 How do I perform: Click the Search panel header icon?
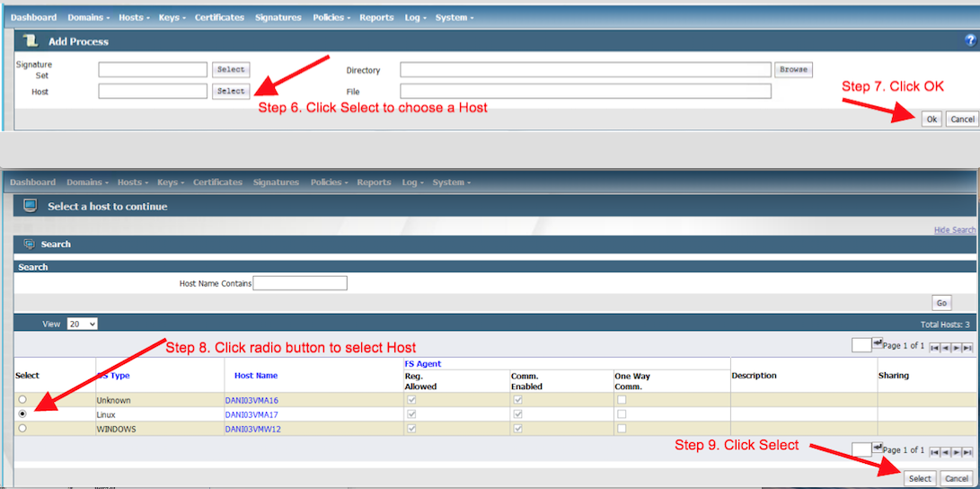pyautogui.click(x=29, y=244)
